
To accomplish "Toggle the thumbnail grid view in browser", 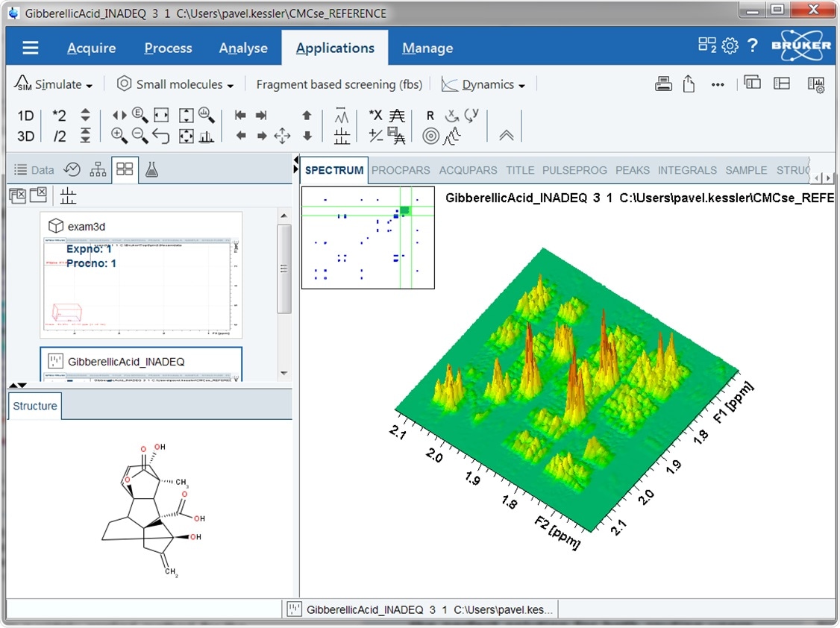I will pos(125,170).
